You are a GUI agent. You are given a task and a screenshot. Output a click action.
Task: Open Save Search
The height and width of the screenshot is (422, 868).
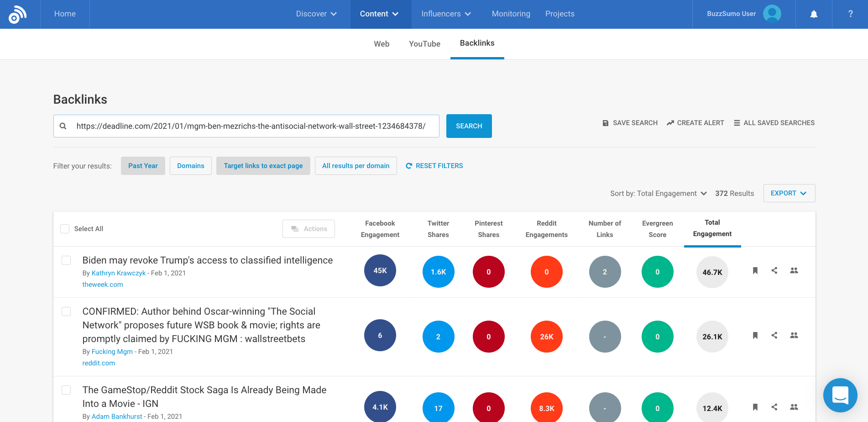click(629, 122)
